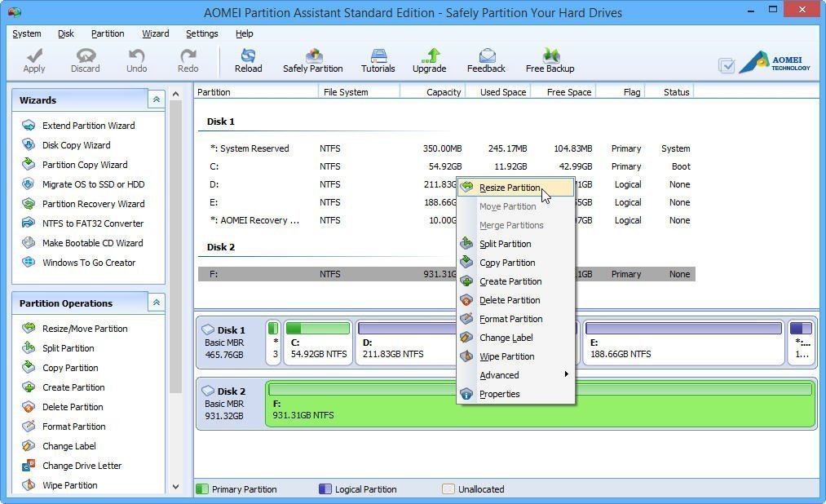The height and width of the screenshot is (504, 826).
Task: Open the Migrate OS to SSD or HDD wizard
Action: (x=92, y=183)
